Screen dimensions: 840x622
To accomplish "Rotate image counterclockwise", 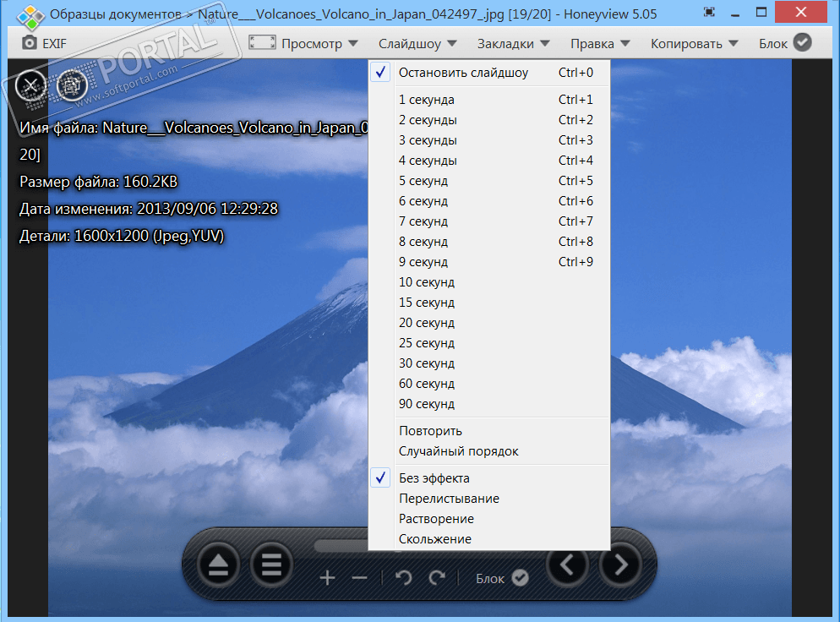I will [x=403, y=578].
